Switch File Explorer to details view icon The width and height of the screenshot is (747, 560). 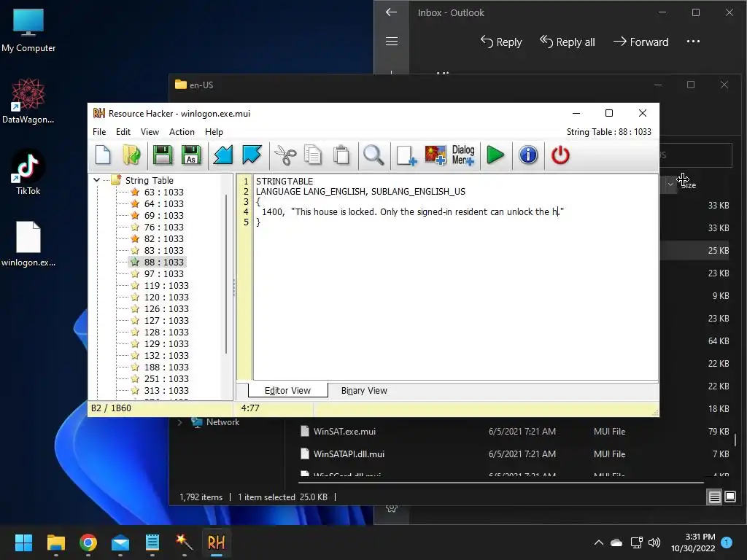point(715,497)
